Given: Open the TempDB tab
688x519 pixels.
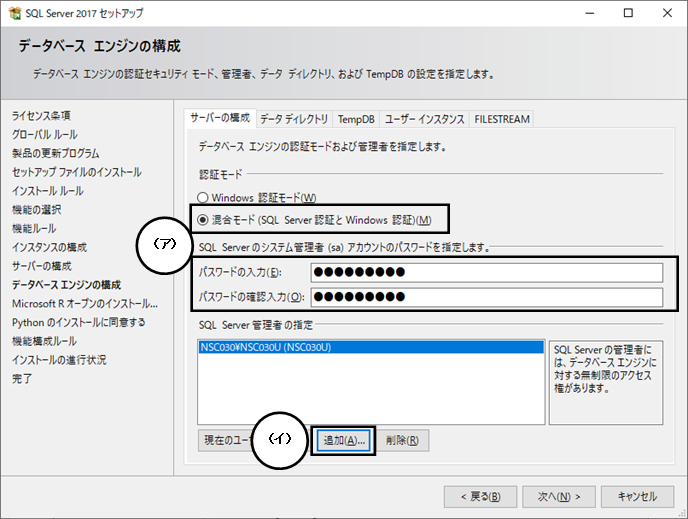Looking at the screenshot, I should (356, 119).
